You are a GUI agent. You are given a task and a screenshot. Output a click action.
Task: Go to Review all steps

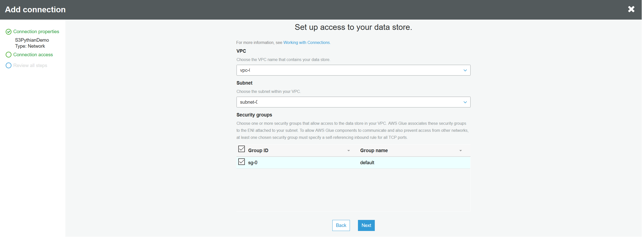(x=30, y=66)
